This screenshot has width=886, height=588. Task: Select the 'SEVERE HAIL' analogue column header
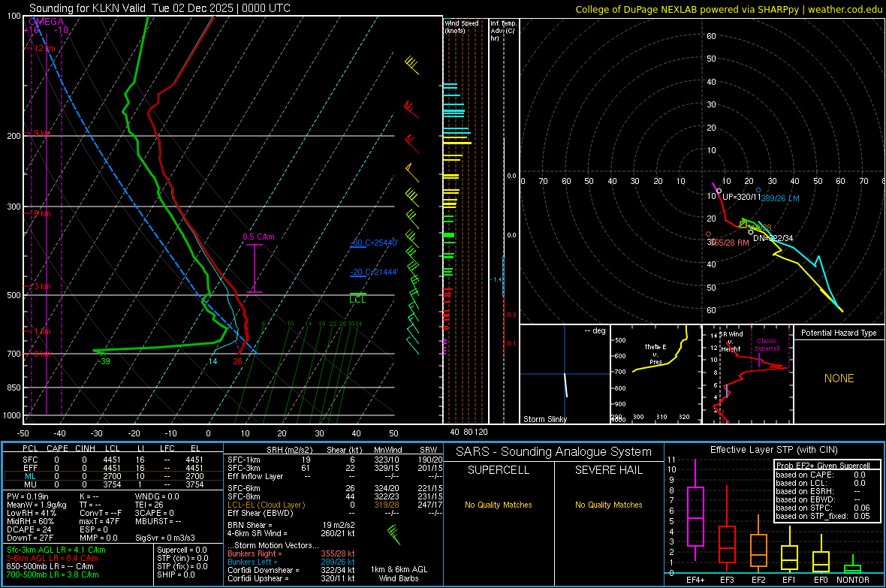click(608, 470)
